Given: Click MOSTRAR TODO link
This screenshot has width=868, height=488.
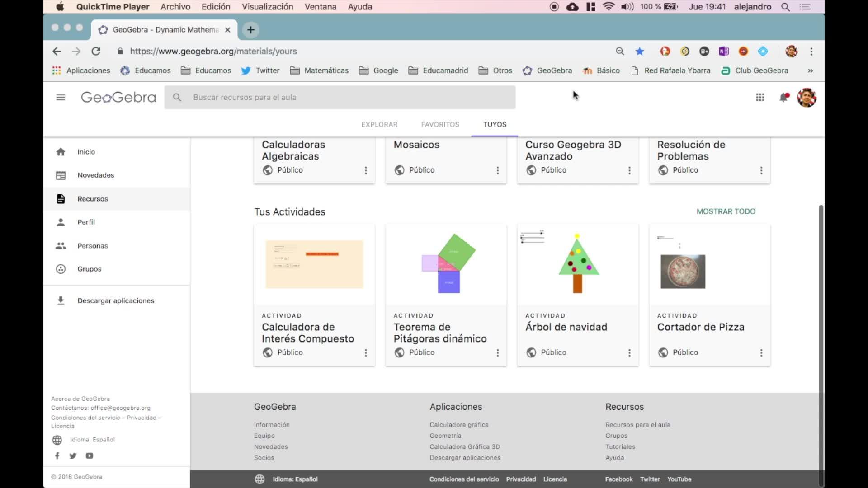Looking at the screenshot, I should [726, 211].
